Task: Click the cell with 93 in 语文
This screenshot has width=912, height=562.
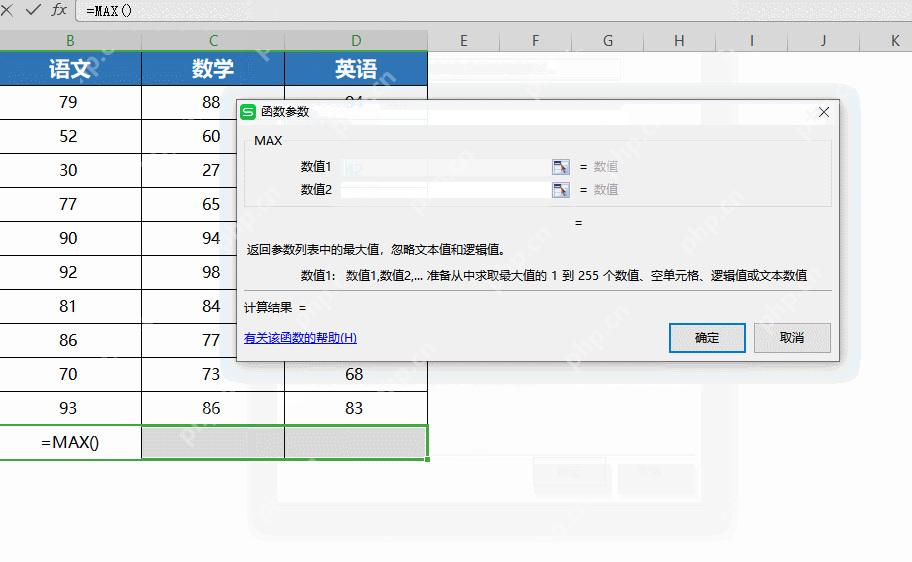Action: coord(70,408)
